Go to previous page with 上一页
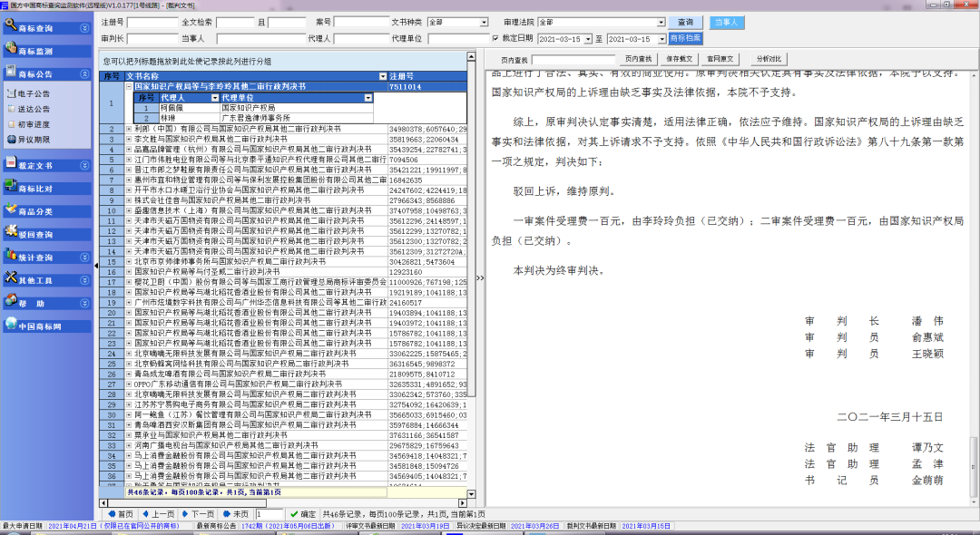The height and width of the screenshot is (535, 980). click(159, 514)
